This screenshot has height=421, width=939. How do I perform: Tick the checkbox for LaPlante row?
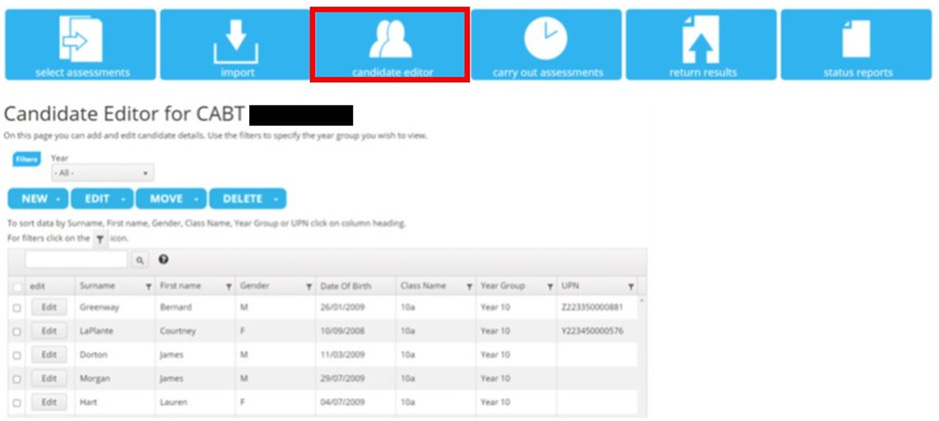(16, 332)
